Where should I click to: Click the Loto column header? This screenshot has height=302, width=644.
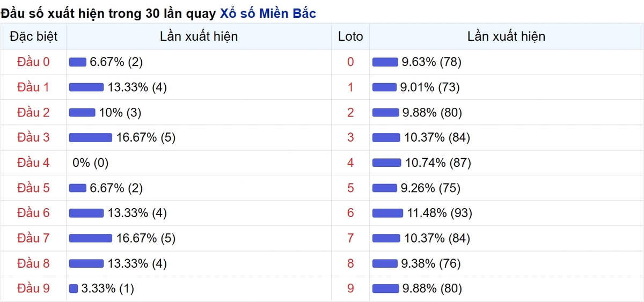[350, 37]
